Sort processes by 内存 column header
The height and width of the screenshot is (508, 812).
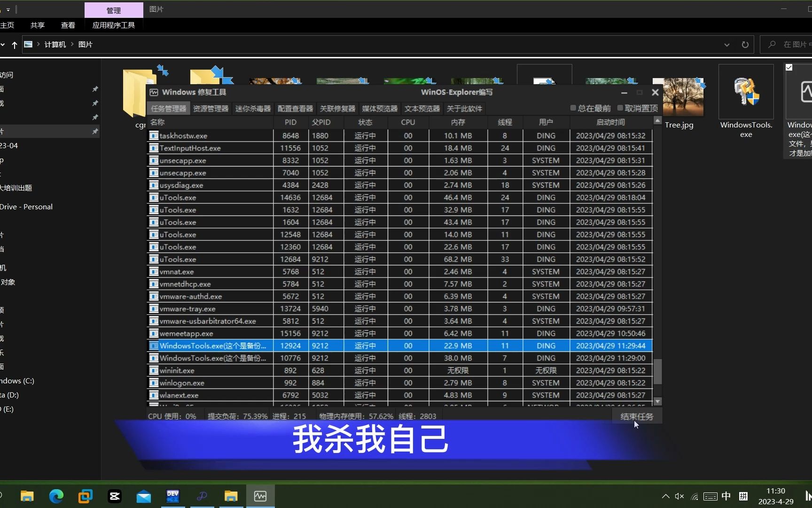(458, 122)
